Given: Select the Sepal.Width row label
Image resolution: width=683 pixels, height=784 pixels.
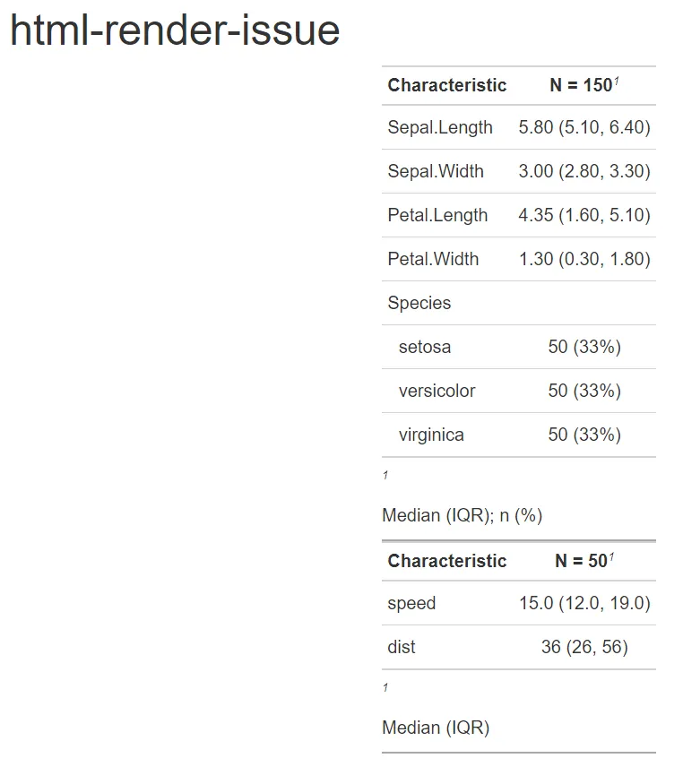Looking at the screenshot, I should [436, 171].
